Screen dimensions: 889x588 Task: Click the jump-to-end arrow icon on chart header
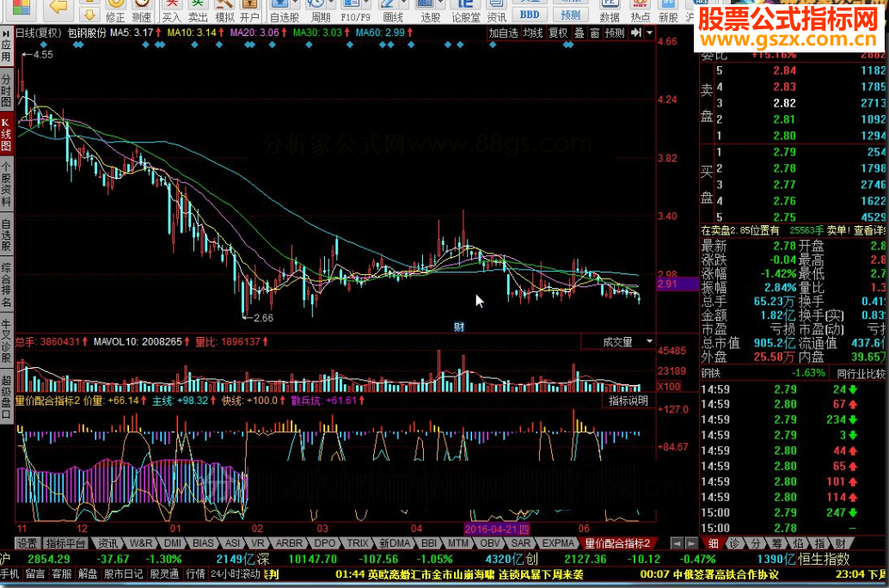[636, 33]
